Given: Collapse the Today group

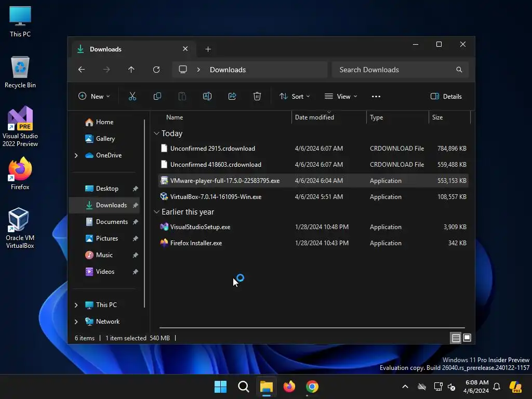Looking at the screenshot, I should 156,134.
